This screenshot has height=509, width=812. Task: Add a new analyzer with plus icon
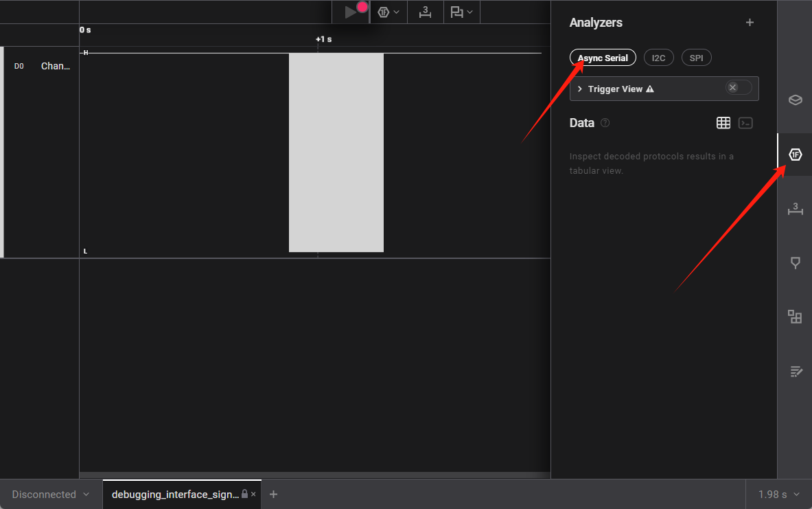(x=750, y=23)
